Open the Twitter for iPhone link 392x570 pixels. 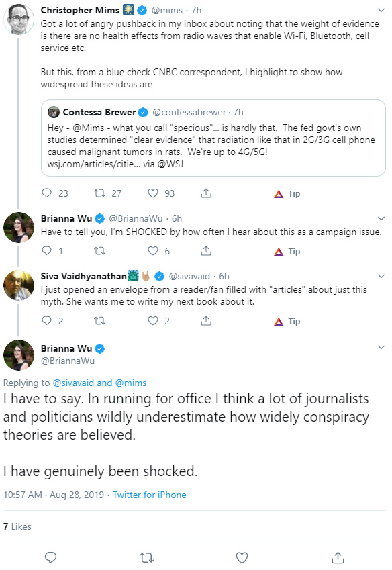coord(149,495)
